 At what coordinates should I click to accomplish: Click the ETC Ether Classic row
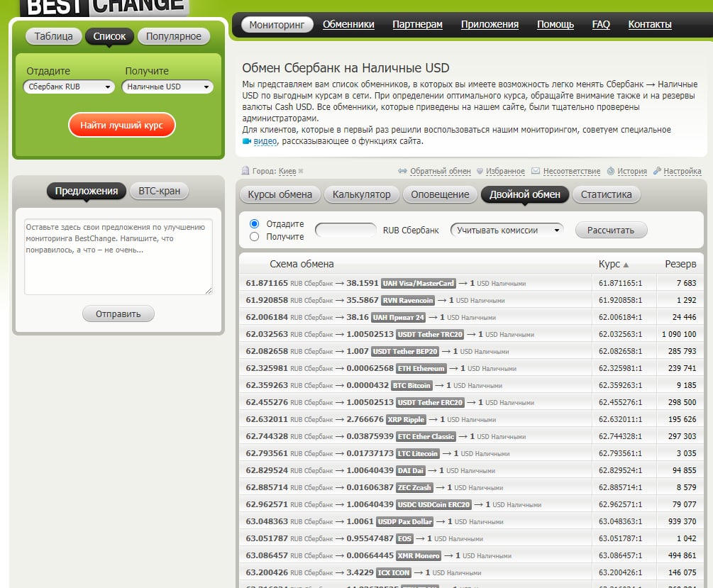[x=471, y=436]
